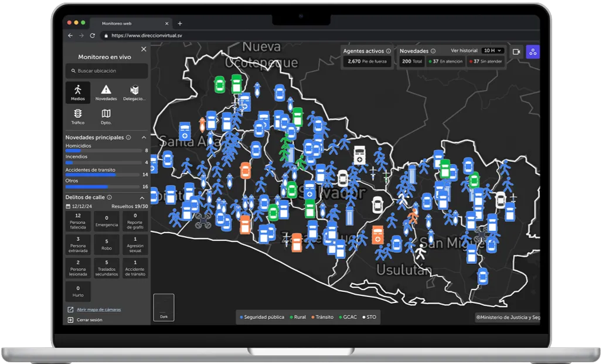Go forward in browser history
The image size is (602, 364).
point(81,35)
